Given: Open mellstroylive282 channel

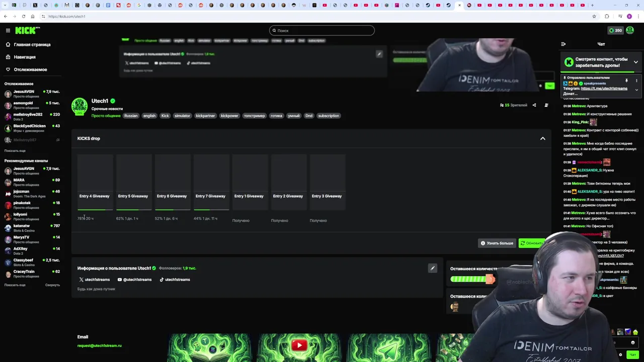Looking at the screenshot, I should 32,117.
